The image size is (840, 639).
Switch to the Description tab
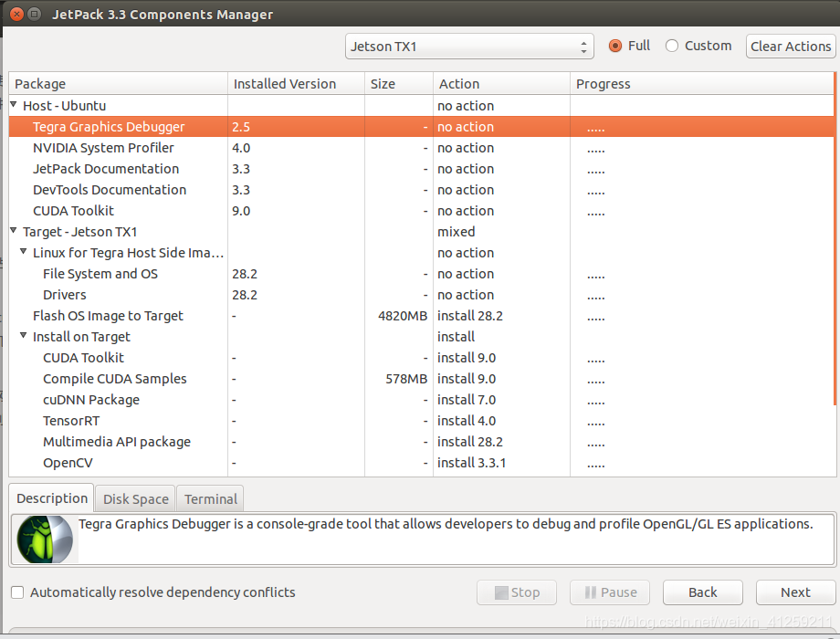click(x=52, y=498)
